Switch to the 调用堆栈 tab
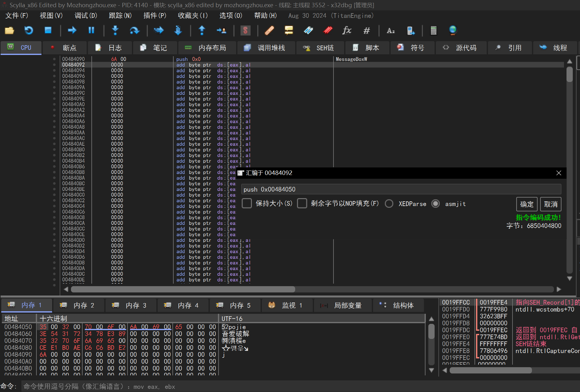Viewport: 580px width, 392px height. pyautogui.click(x=266, y=48)
